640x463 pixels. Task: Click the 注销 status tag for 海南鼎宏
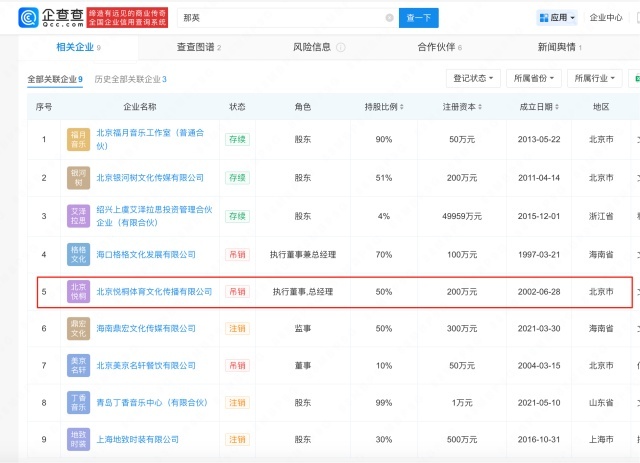tap(237, 328)
